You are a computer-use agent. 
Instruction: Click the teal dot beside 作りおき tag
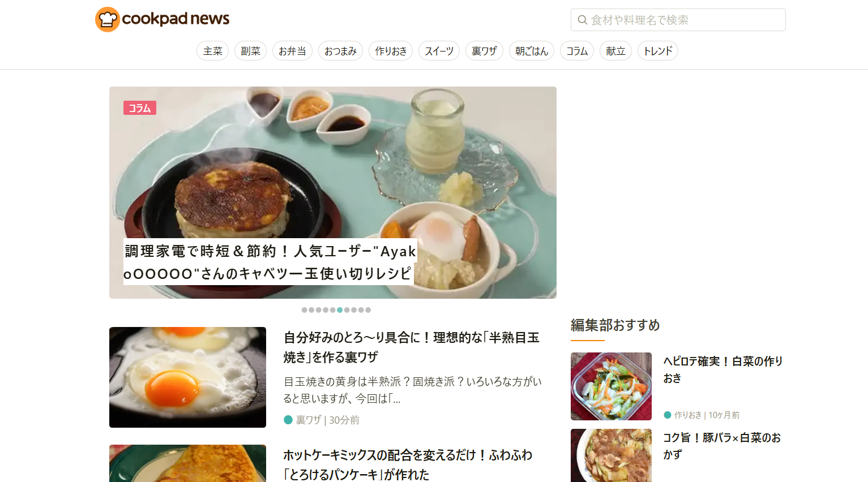click(x=667, y=415)
